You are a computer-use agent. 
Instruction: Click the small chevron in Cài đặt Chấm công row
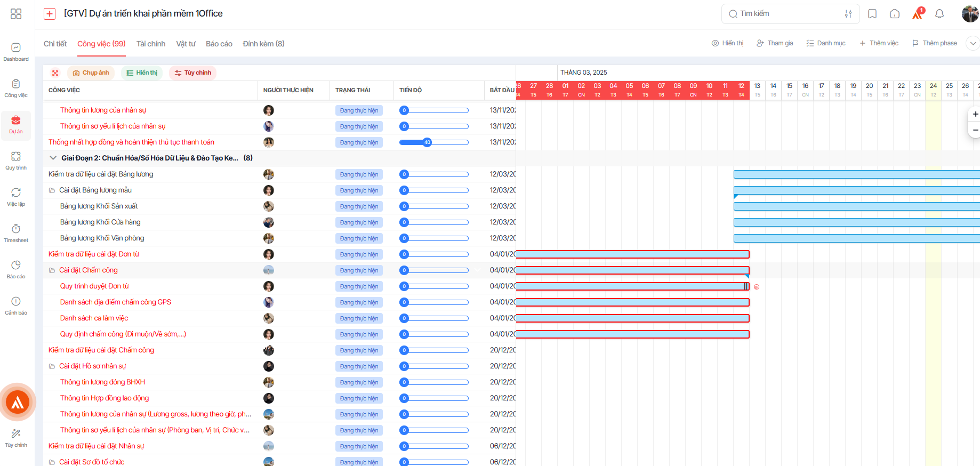tap(478, 270)
